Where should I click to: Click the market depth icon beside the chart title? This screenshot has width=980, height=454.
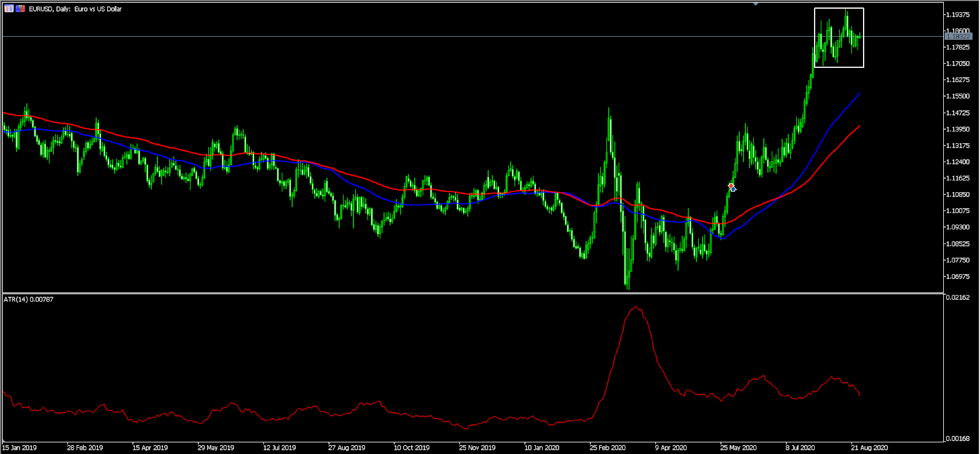[x=20, y=9]
